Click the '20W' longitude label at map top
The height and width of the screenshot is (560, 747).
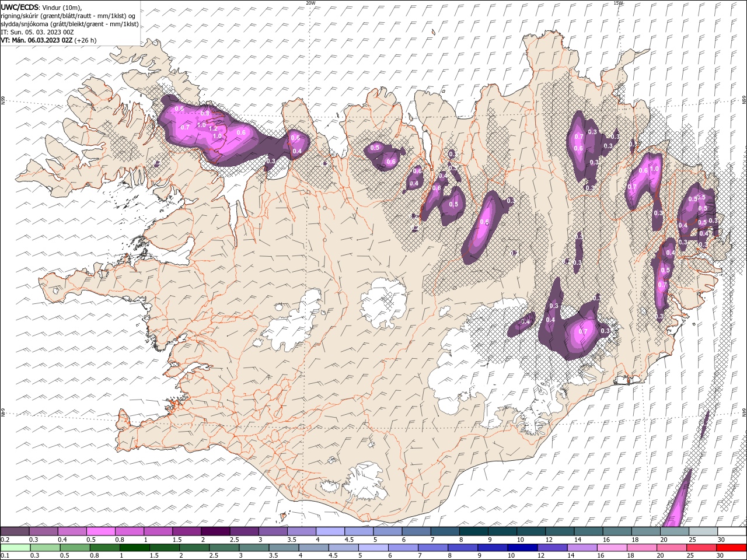[310, 3]
